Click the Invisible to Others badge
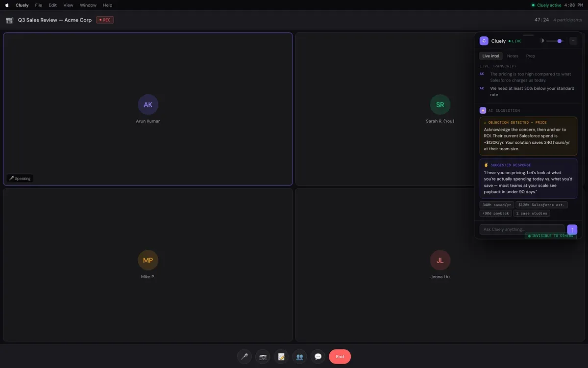This screenshot has width=588, height=368. click(x=551, y=236)
